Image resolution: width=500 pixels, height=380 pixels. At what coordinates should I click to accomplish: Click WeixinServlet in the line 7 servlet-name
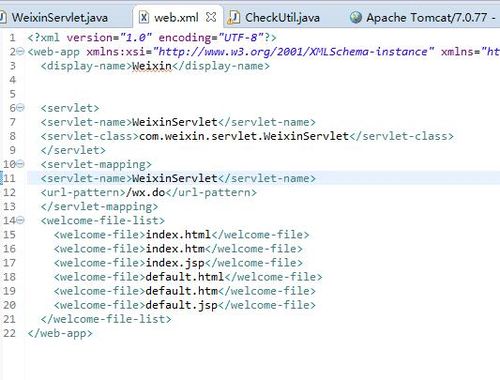[x=175, y=122]
